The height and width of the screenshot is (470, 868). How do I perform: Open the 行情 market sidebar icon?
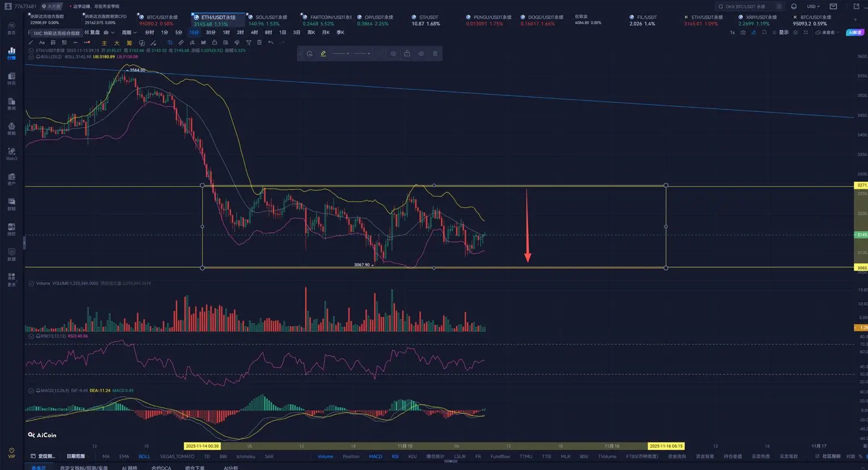pos(11,53)
